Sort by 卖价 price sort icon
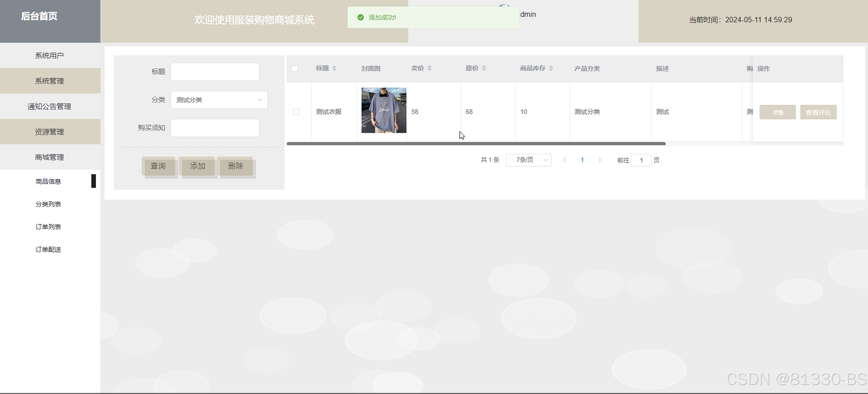This screenshot has height=394, width=868. [429, 68]
